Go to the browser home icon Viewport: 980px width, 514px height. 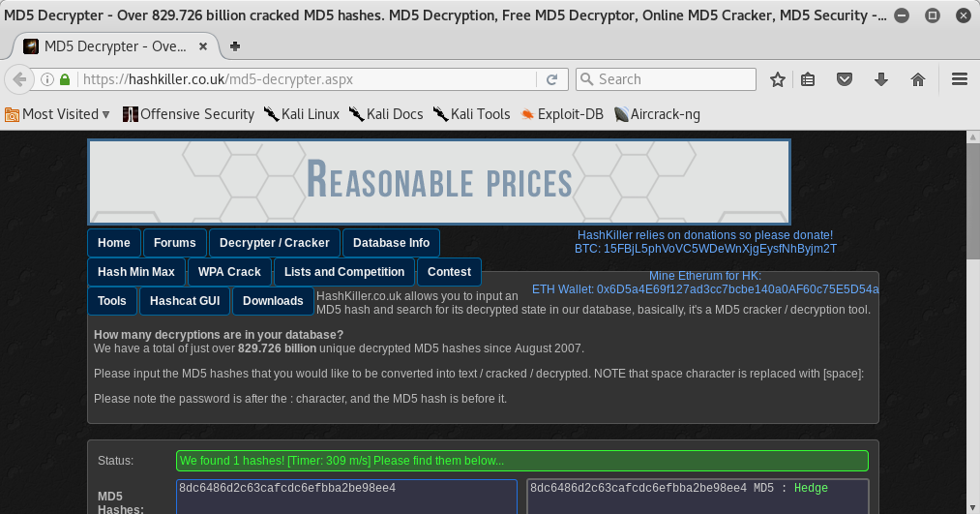pyautogui.click(x=918, y=79)
